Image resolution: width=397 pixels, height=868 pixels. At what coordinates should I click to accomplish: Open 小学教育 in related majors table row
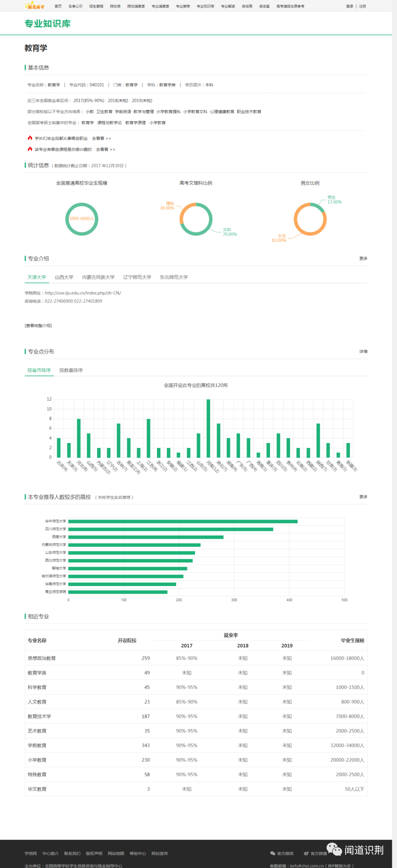click(37, 760)
